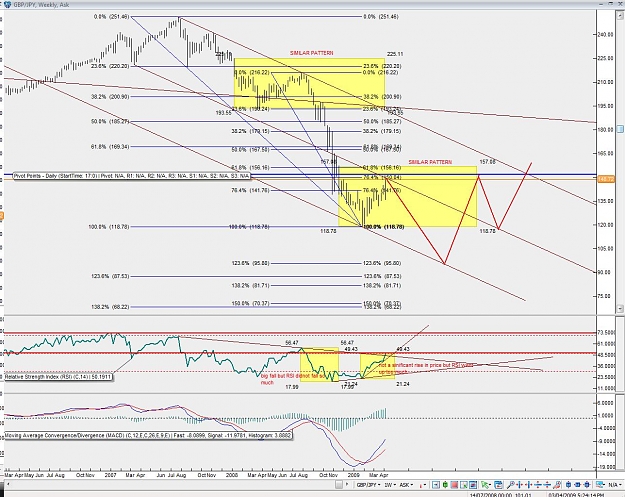The image size is (625, 497).
Task: Click second red-blue vertical arrows icon
Action: point(547,485)
